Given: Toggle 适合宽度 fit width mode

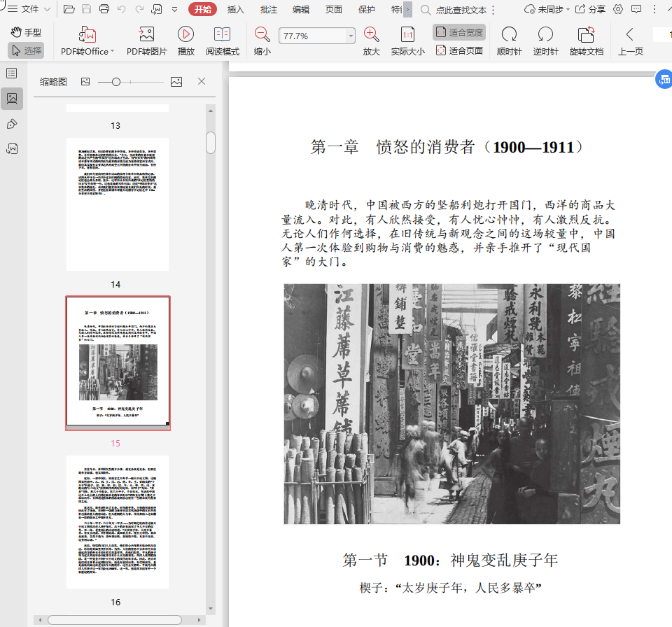Looking at the screenshot, I should (x=459, y=32).
